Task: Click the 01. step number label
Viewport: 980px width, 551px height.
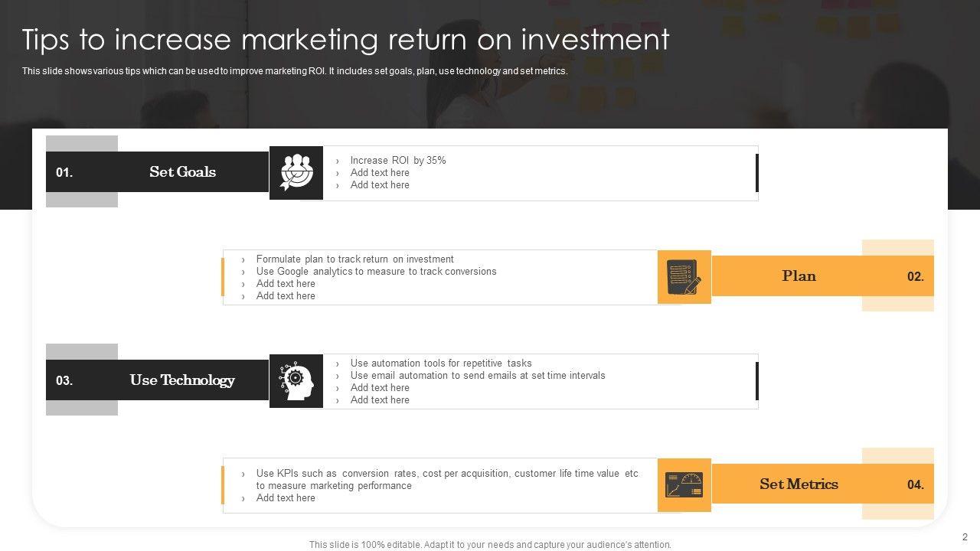Action: coord(64,173)
